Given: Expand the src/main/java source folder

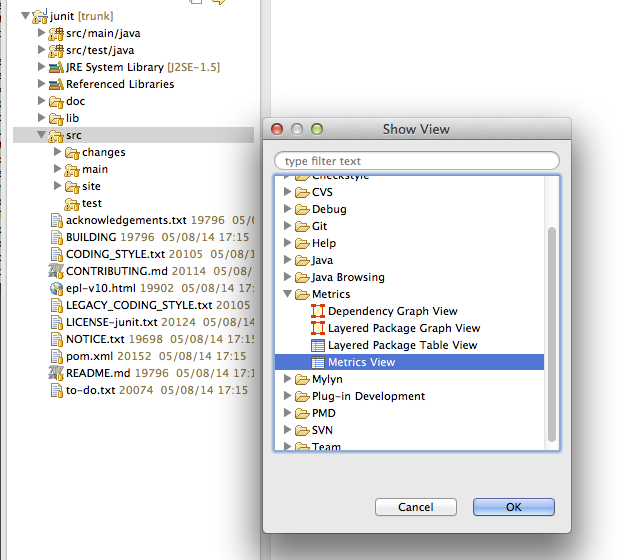Looking at the screenshot, I should coord(41,33).
